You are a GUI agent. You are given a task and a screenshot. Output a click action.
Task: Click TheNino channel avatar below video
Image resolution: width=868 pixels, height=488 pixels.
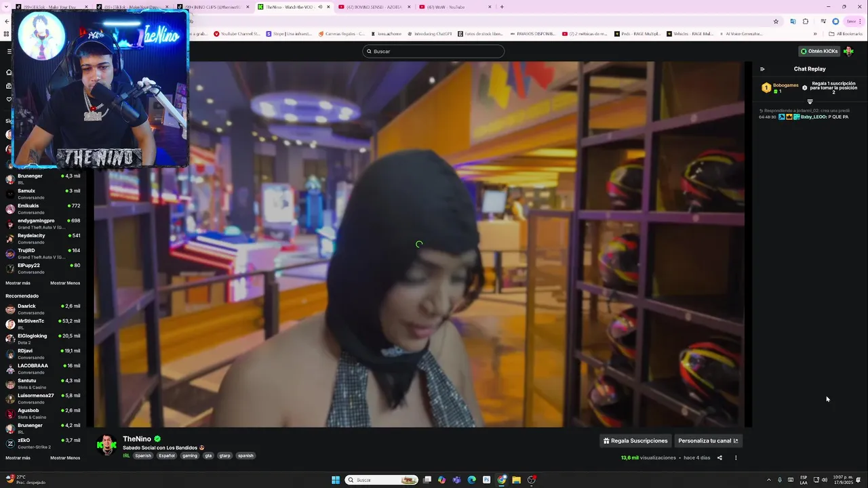coord(106,445)
